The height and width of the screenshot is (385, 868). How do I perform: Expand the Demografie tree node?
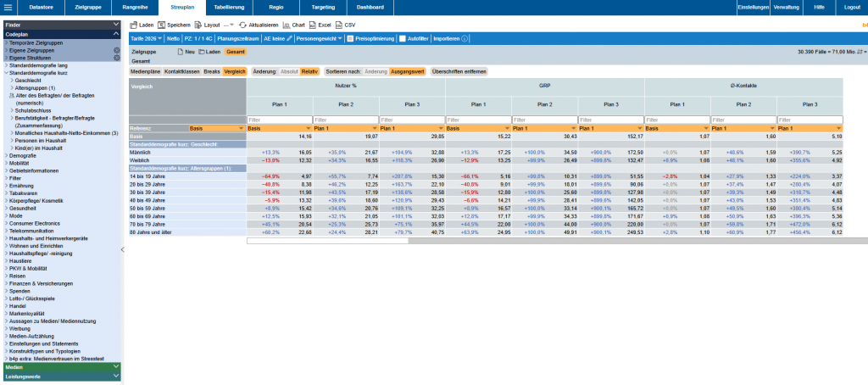(x=22, y=155)
